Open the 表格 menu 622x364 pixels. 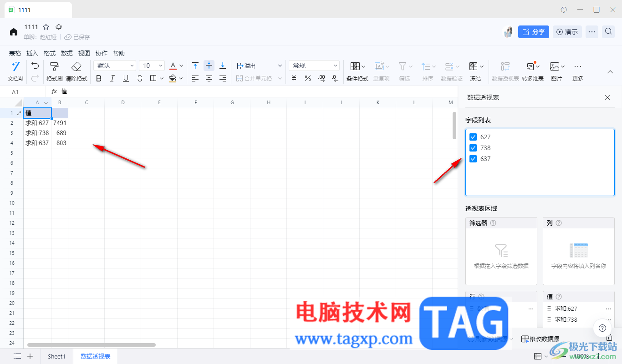click(15, 53)
